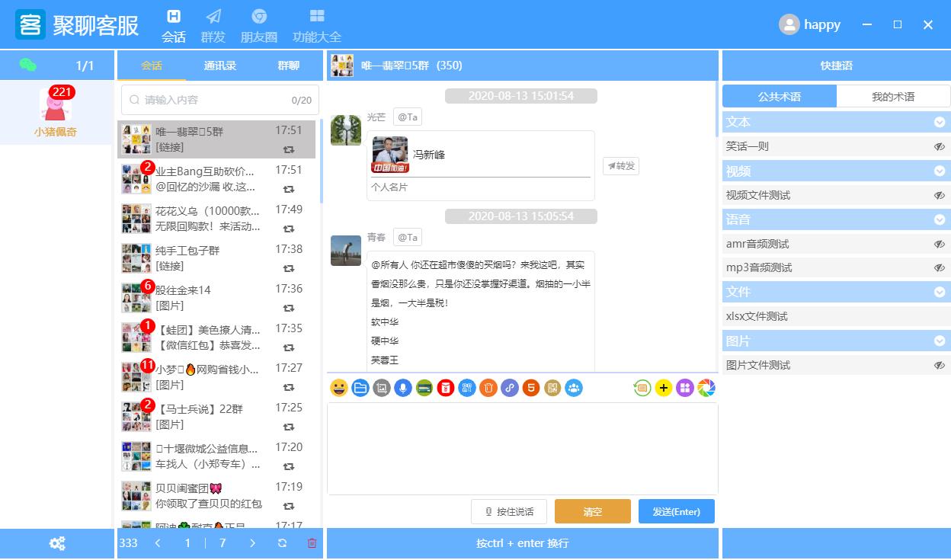Select 公共术语 public phrases tab
Screen dimensions: 951x560
point(780,97)
